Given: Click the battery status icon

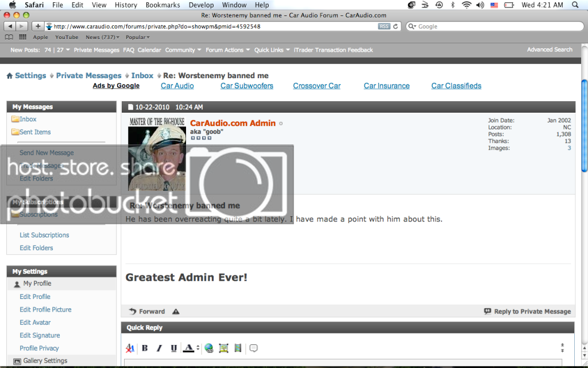Looking at the screenshot, I should click(509, 5).
